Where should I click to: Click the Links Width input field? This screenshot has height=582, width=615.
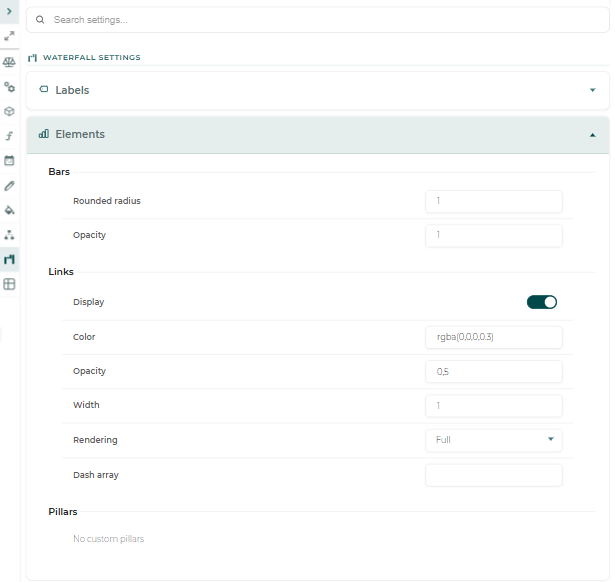(x=494, y=406)
